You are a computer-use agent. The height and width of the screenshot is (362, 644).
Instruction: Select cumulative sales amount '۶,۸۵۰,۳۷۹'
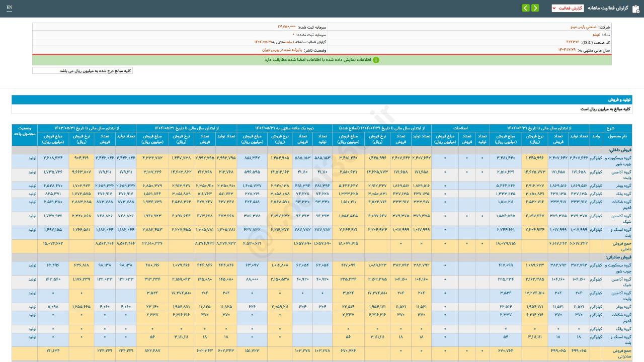click(x=153, y=186)
